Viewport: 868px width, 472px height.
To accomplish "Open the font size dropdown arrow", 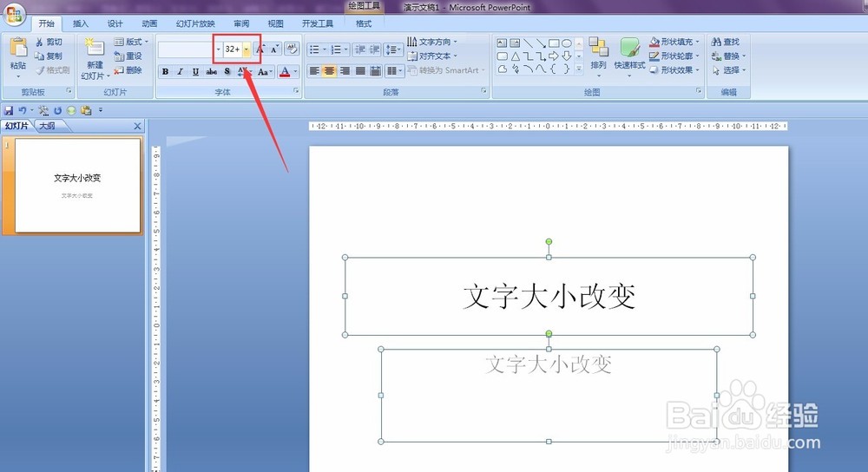I will (247, 49).
